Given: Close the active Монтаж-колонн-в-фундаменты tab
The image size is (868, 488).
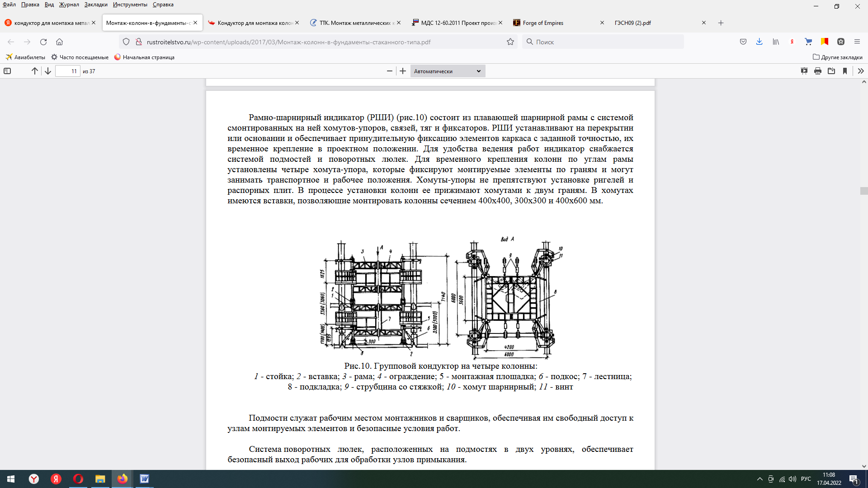Looking at the screenshot, I should coord(195,23).
